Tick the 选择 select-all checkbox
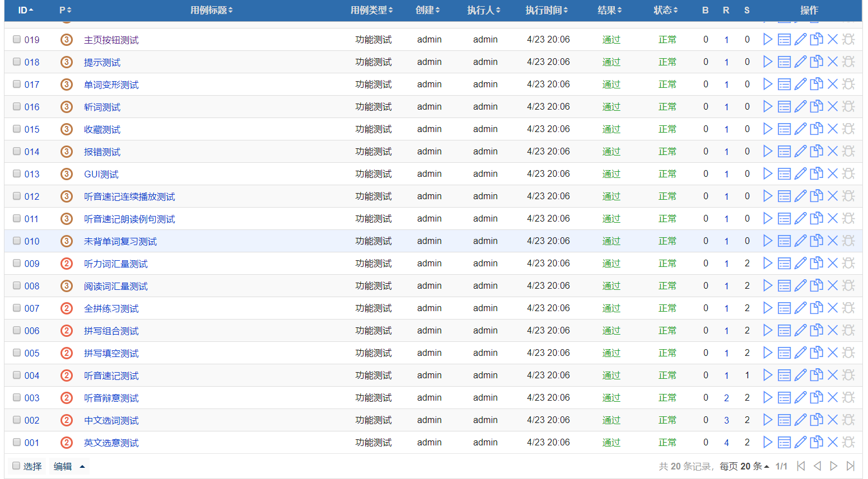 click(x=16, y=466)
